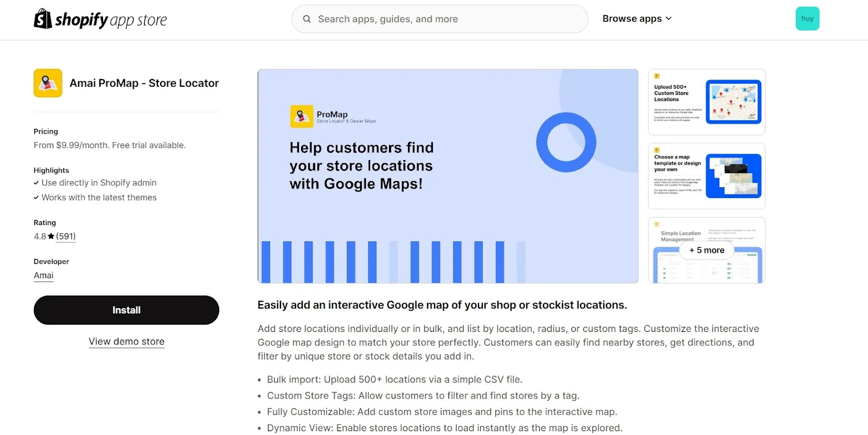Click the search magnifier icon
Image resolution: width=868 pixels, height=435 pixels.
pyautogui.click(x=307, y=19)
